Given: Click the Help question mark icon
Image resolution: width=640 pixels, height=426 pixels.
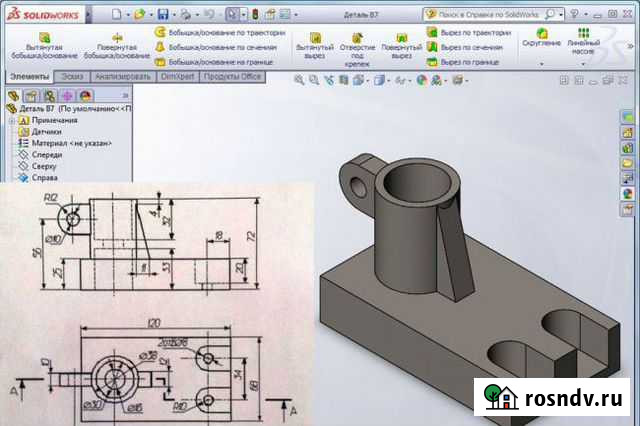Looking at the screenshot, I should coord(574,14).
